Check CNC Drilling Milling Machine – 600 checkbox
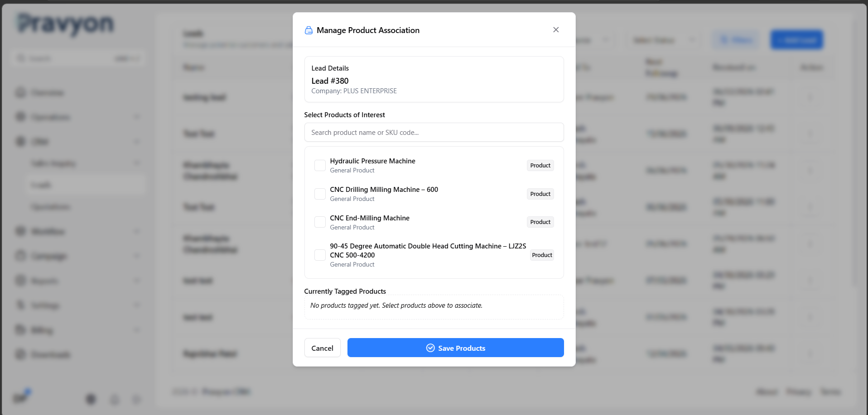 pyautogui.click(x=320, y=194)
